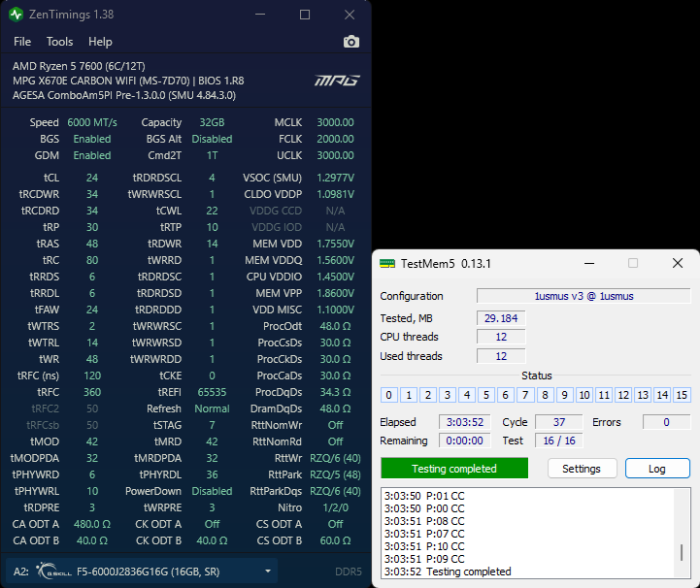This screenshot has width=700, height=588.
Task: Open the Help menu in ZenTimings
Action: (100, 42)
